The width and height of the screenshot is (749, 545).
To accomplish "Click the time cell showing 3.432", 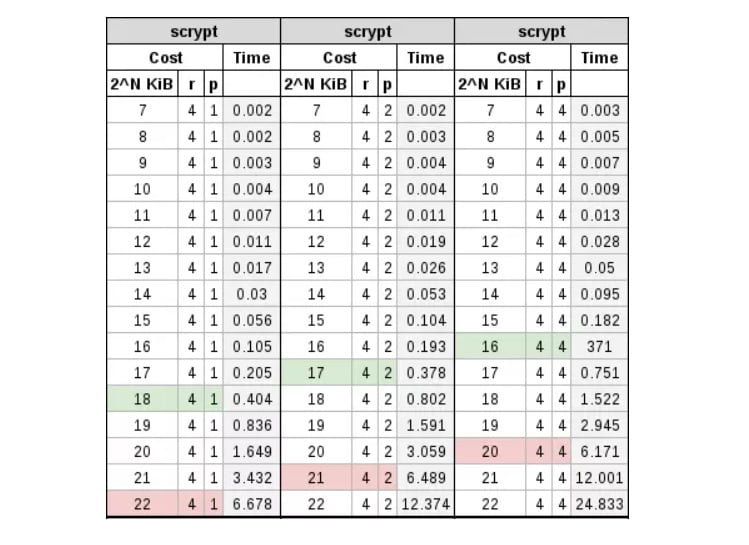I will [x=251, y=478].
